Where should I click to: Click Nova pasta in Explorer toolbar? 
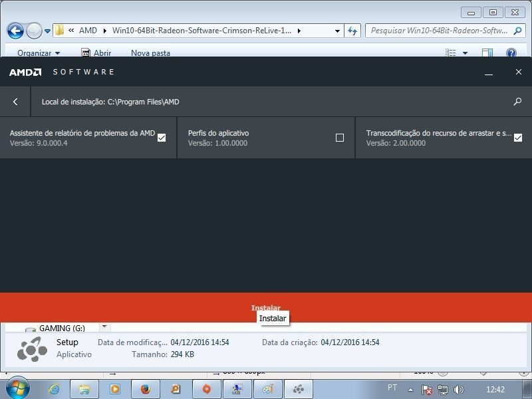click(x=150, y=53)
